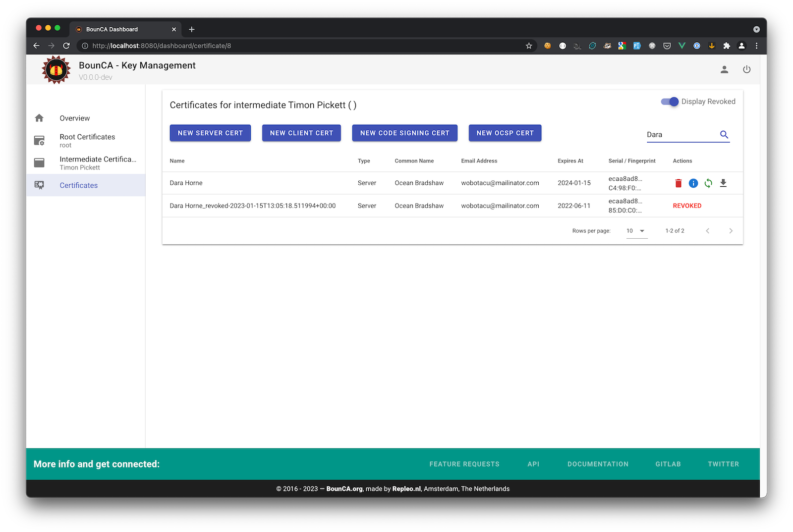Viewport: 793px width, 532px height.
Task: Click the logout power icon
Action: [x=746, y=69]
